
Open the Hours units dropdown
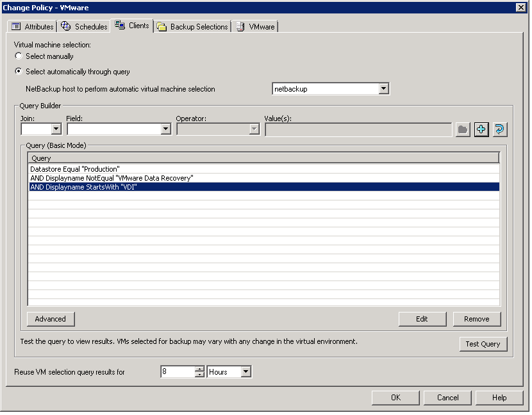[245, 371]
